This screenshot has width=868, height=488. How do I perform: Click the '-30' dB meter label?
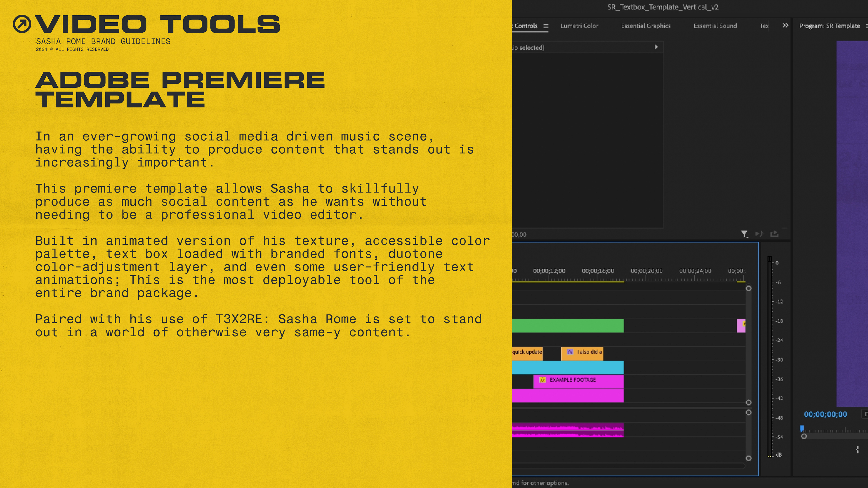click(779, 360)
